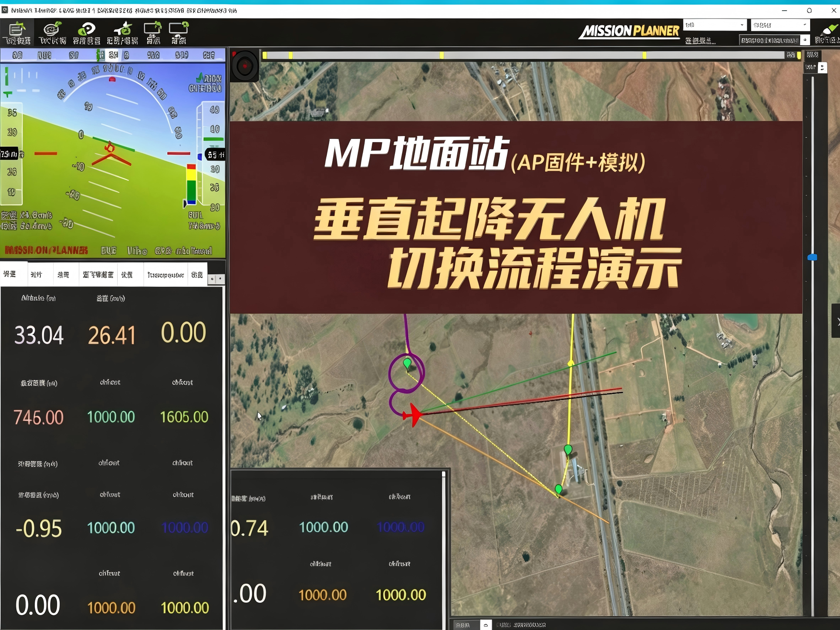Click the red airplane icon on map
The image size is (840, 630).
coord(413,415)
